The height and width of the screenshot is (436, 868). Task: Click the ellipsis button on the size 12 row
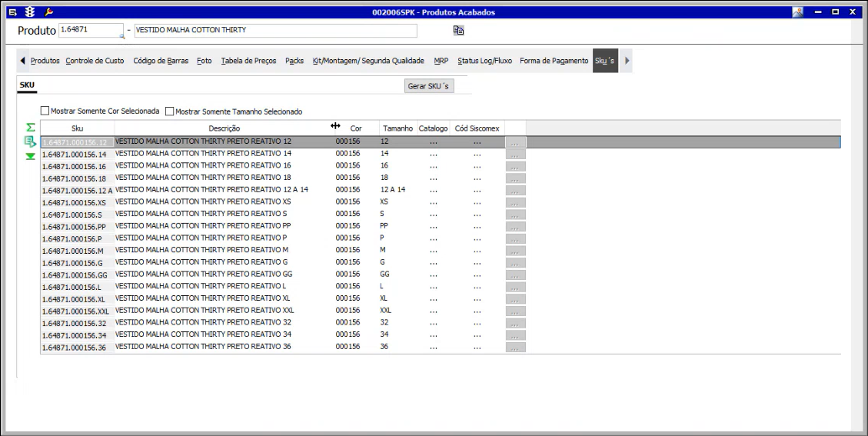pos(515,142)
